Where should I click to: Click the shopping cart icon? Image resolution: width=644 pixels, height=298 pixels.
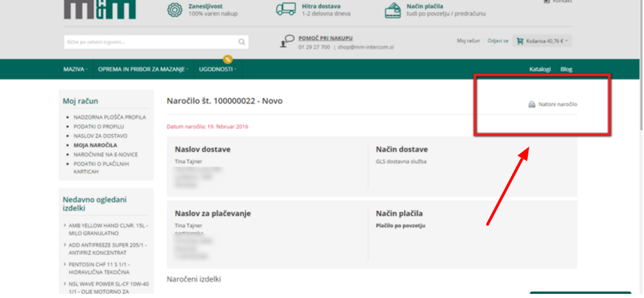pos(520,41)
